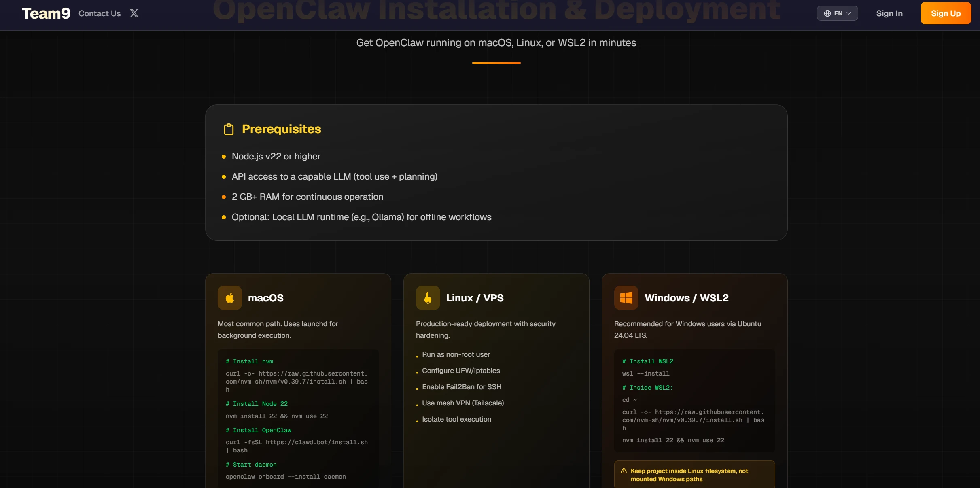Click the X (Twitter) icon in header
The width and height of the screenshot is (980, 488).
pyautogui.click(x=134, y=13)
